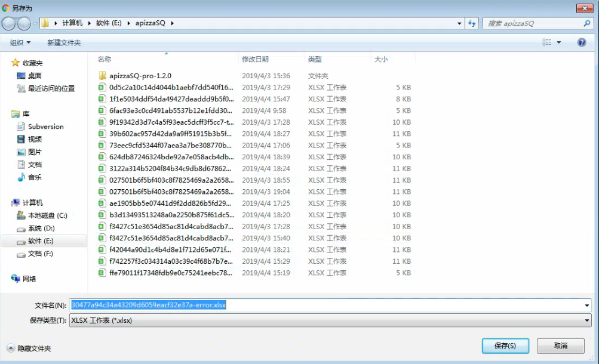Open the 文档 library

pos(30,165)
